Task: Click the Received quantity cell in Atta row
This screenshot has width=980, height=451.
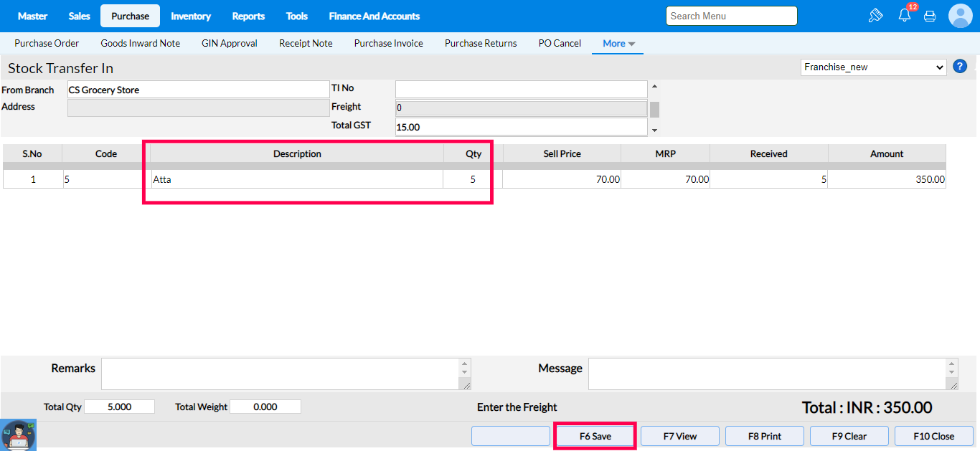Action: coord(769,179)
